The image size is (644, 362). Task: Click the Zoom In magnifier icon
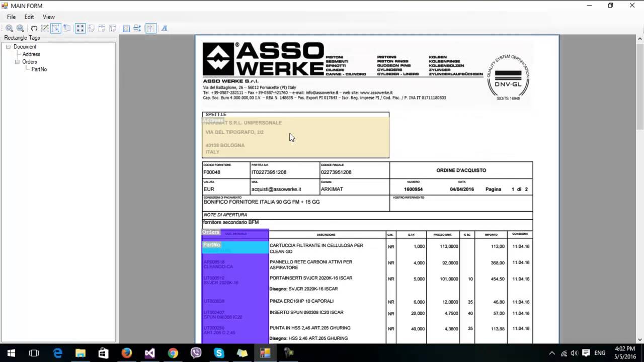click(x=9, y=29)
